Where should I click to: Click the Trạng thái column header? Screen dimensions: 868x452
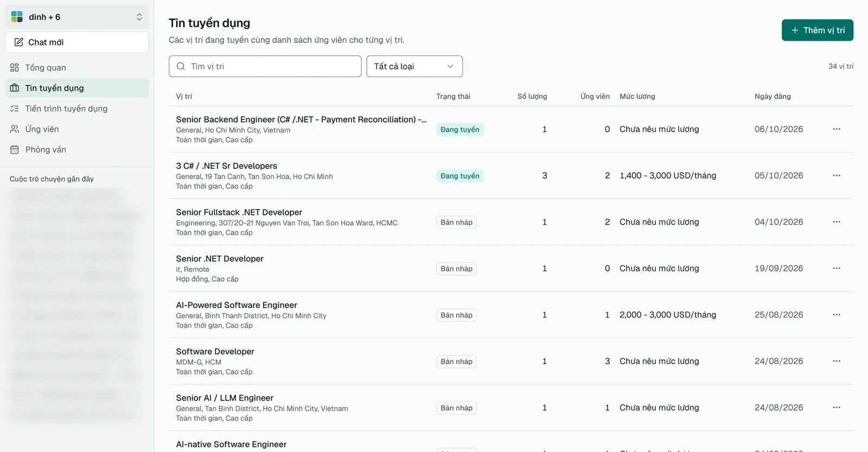(x=453, y=97)
